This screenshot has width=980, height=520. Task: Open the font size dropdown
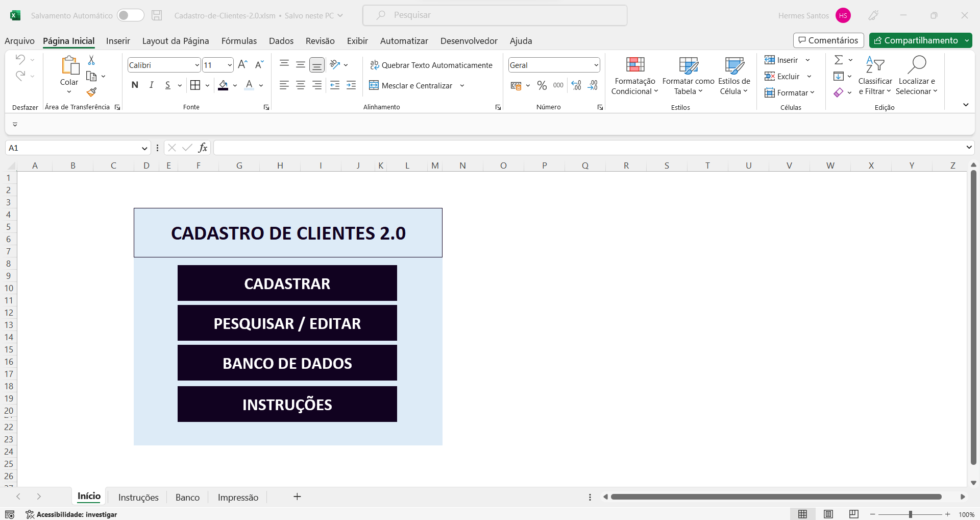230,65
